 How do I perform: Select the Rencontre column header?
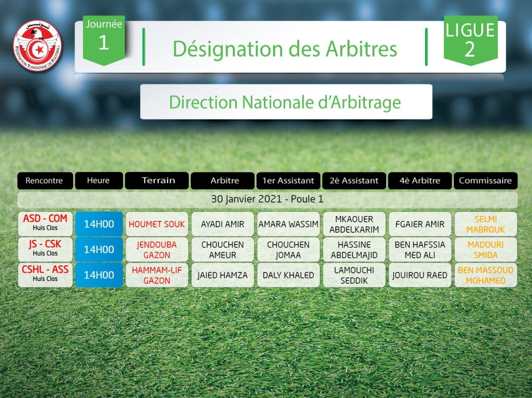coord(45,181)
